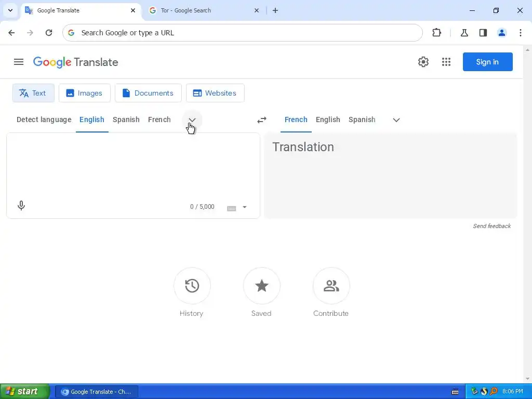Select English as target language
This screenshot has height=399, width=532.
328,119
